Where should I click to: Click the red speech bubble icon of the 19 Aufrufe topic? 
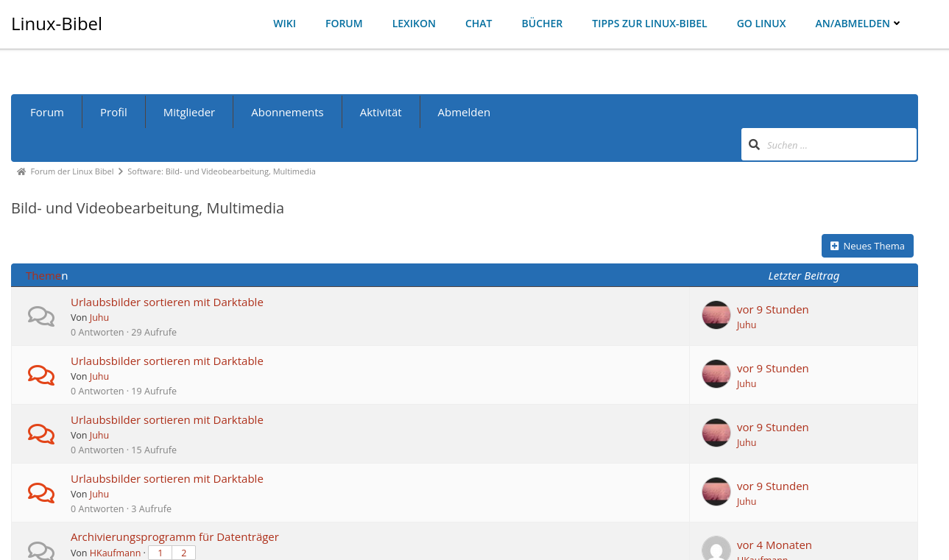click(41, 375)
